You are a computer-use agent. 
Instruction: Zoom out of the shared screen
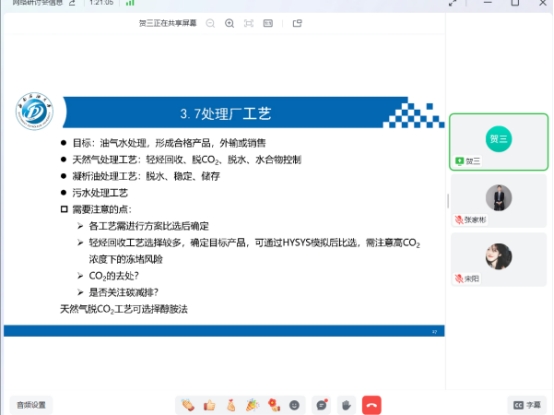pos(210,23)
